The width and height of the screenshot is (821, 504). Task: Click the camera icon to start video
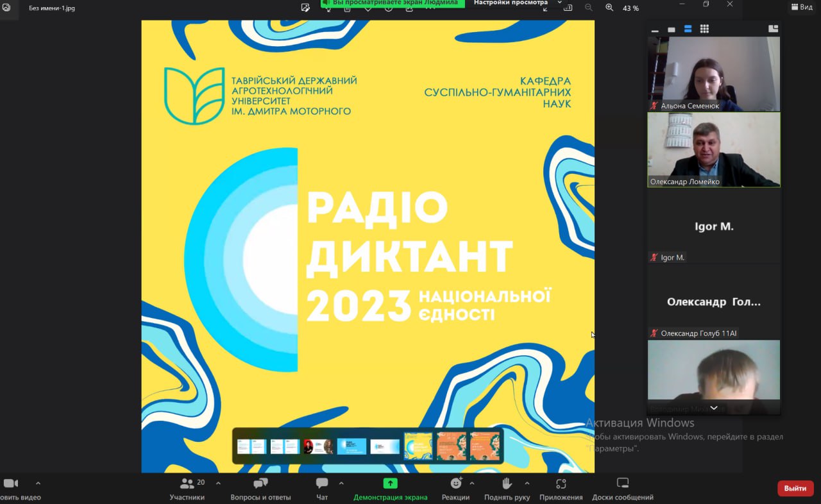10,483
